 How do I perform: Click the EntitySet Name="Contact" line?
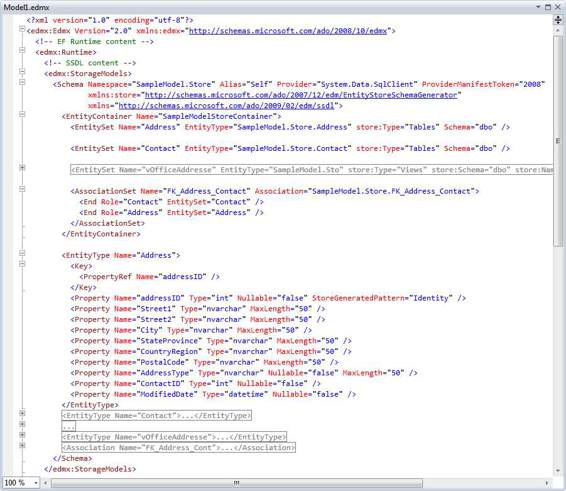point(290,148)
